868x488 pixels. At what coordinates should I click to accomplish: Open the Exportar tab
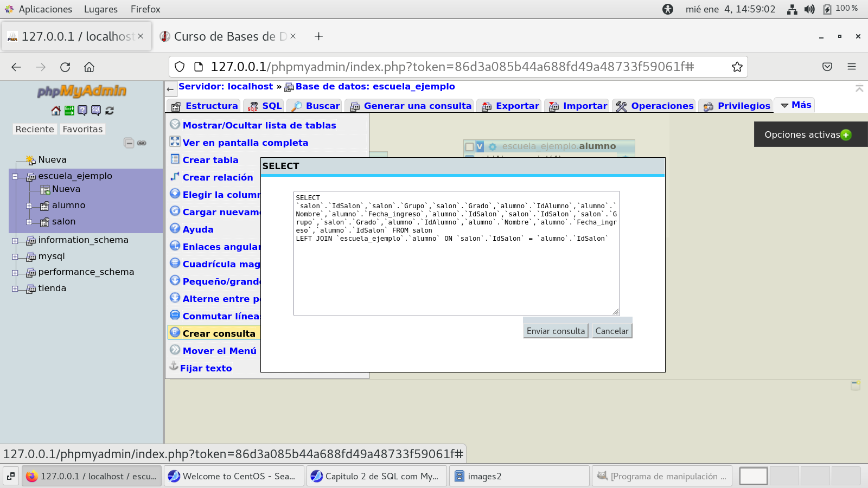point(510,106)
